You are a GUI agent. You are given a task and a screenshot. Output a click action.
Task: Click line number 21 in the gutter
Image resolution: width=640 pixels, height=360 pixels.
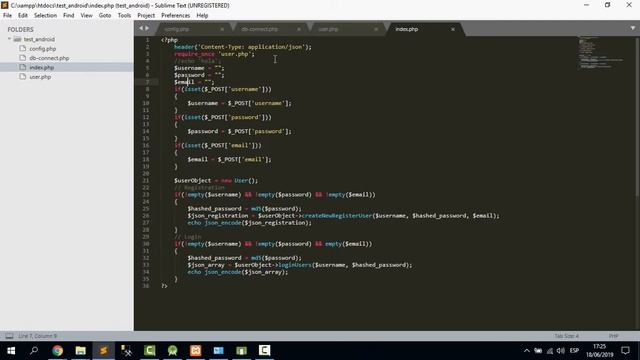coord(146,180)
